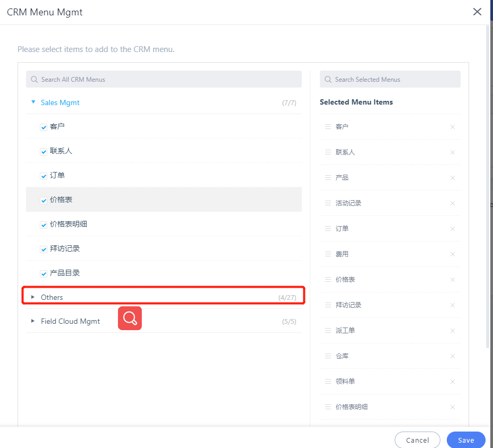Remove 活动记录 from selected menu items
The width and height of the screenshot is (493, 448).
(x=453, y=203)
